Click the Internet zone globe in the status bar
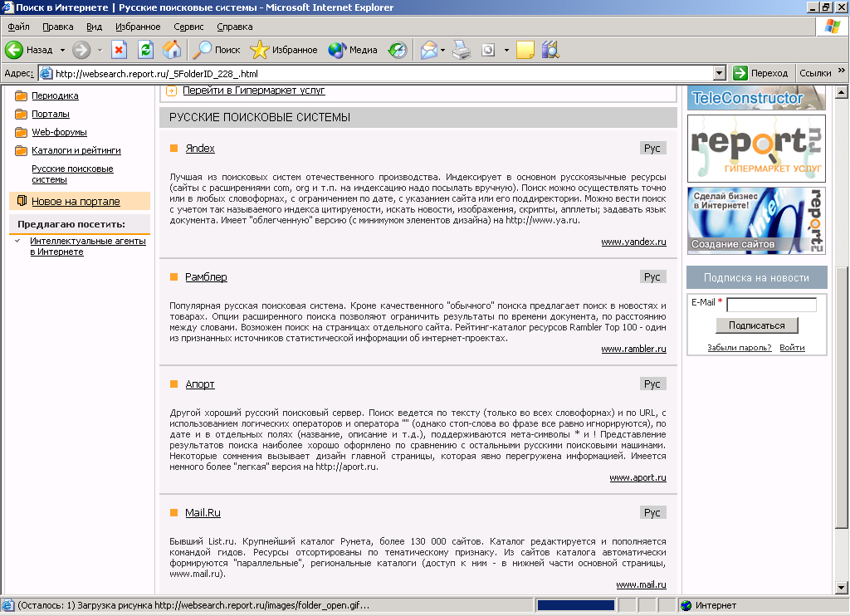The width and height of the screenshot is (850, 616). click(686, 605)
